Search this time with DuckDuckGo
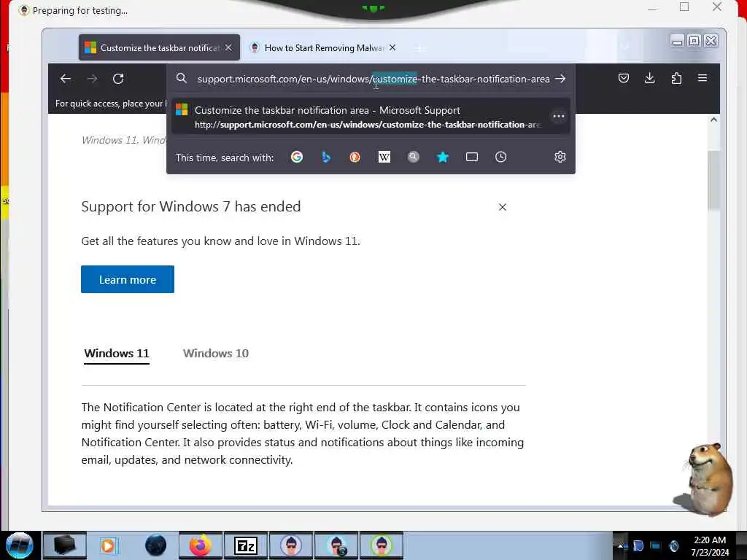This screenshot has height=560, width=747. pos(355,157)
